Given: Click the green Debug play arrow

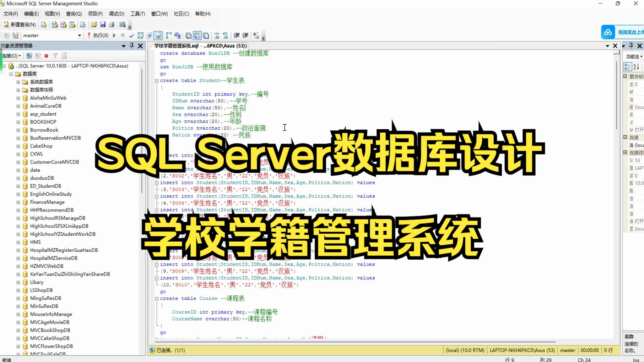Looking at the screenshot, I should tap(114, 35).
